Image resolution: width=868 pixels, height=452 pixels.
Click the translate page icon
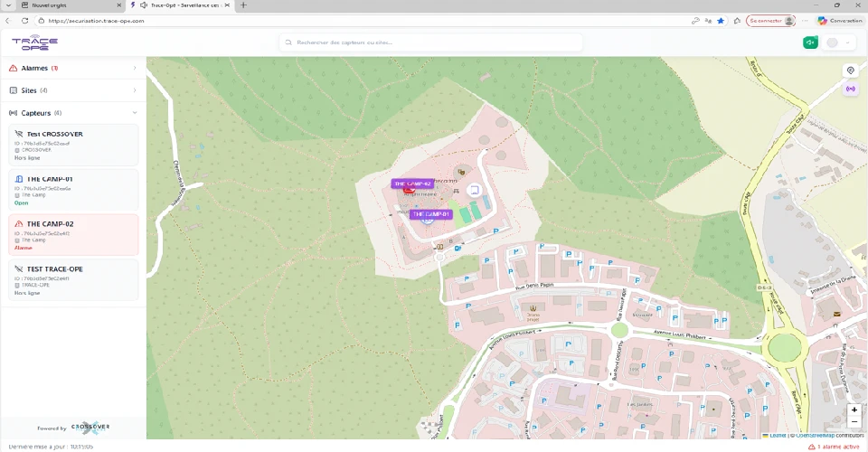[709, 21]
